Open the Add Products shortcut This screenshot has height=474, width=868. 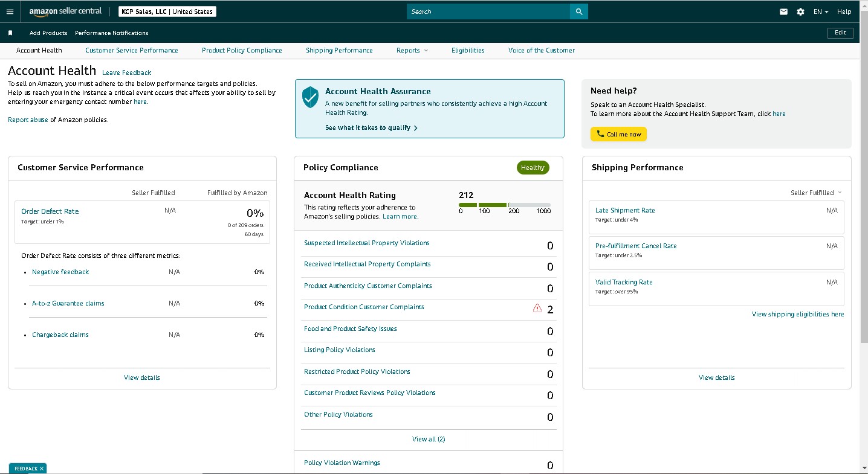tap(48, 33)
